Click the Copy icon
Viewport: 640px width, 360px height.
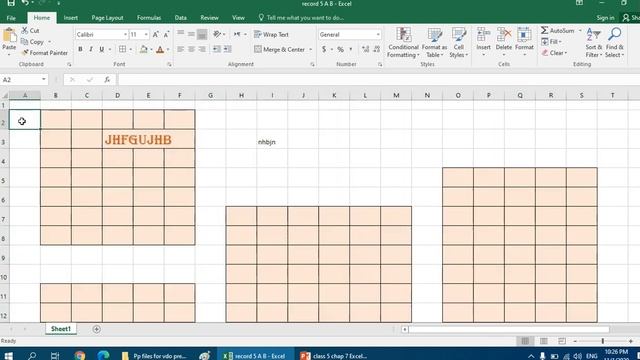pos(24,42)
